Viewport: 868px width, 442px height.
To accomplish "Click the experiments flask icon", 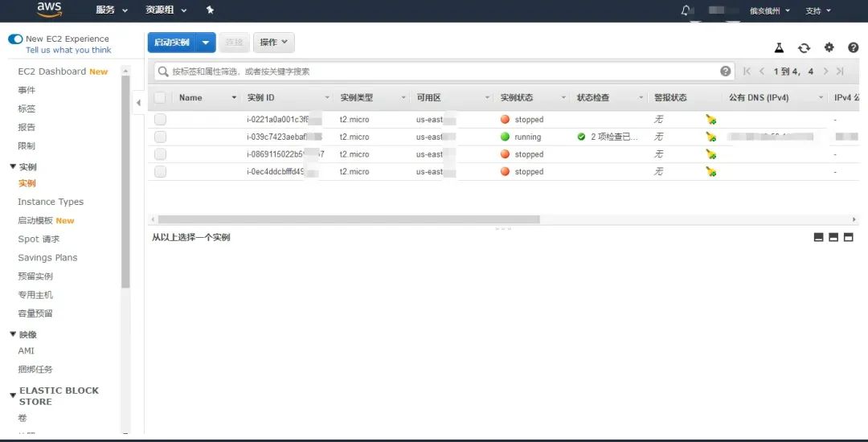I will [779, 47].
